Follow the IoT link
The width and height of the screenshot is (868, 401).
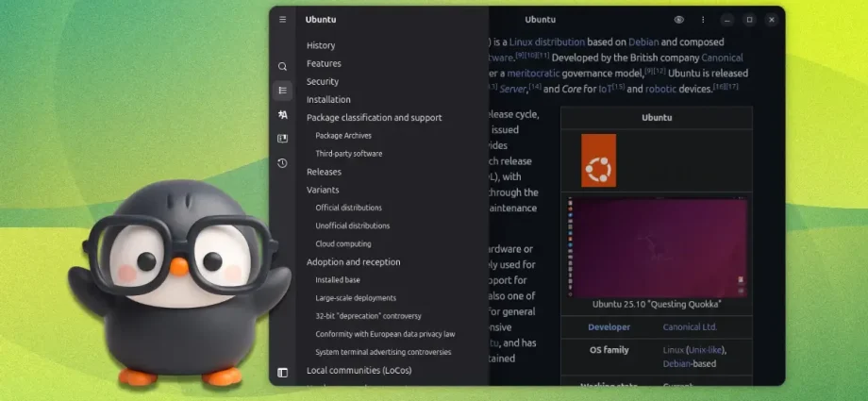tap(605, 89)
